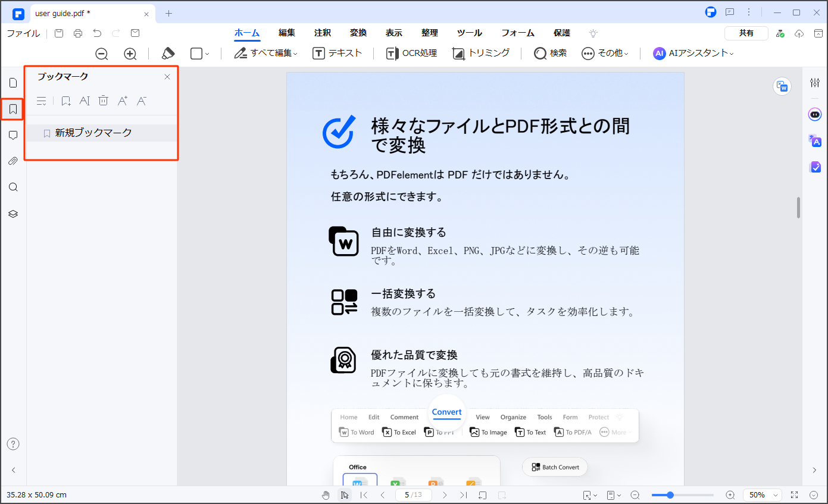Click the lightbulb tips icon
This screenshot has height=504, width=828.
click(593, 33)
